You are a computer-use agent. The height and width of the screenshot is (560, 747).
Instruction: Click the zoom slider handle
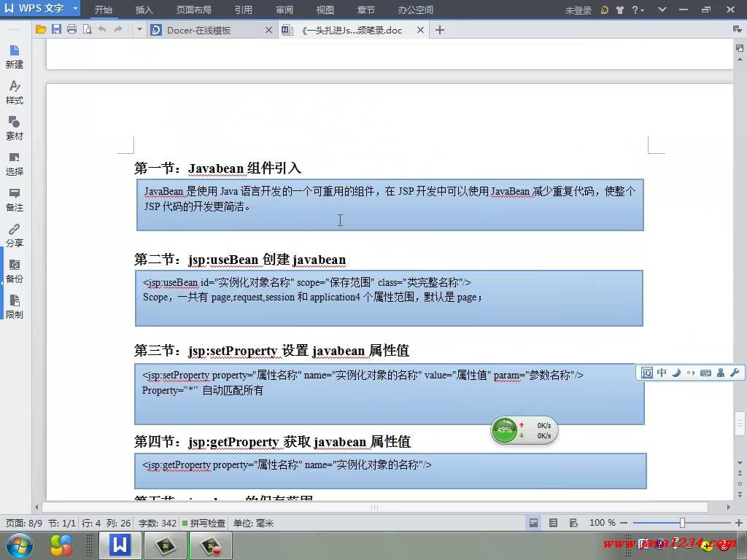682,523
